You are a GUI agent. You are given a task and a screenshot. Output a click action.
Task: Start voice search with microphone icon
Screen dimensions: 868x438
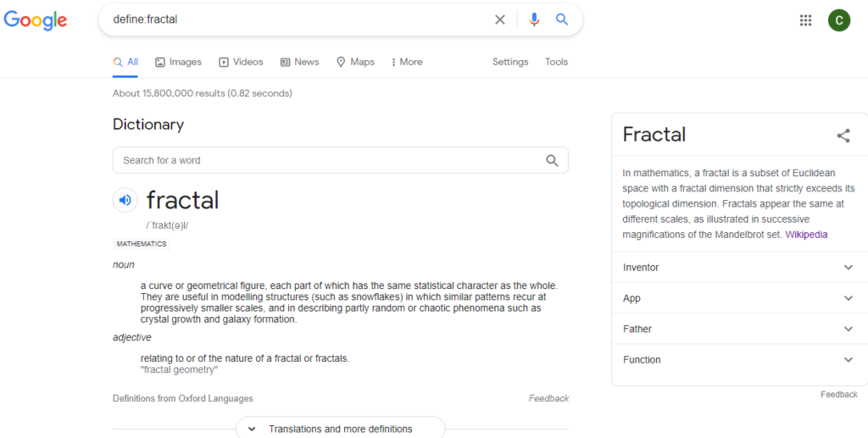(x=534, y=19)
